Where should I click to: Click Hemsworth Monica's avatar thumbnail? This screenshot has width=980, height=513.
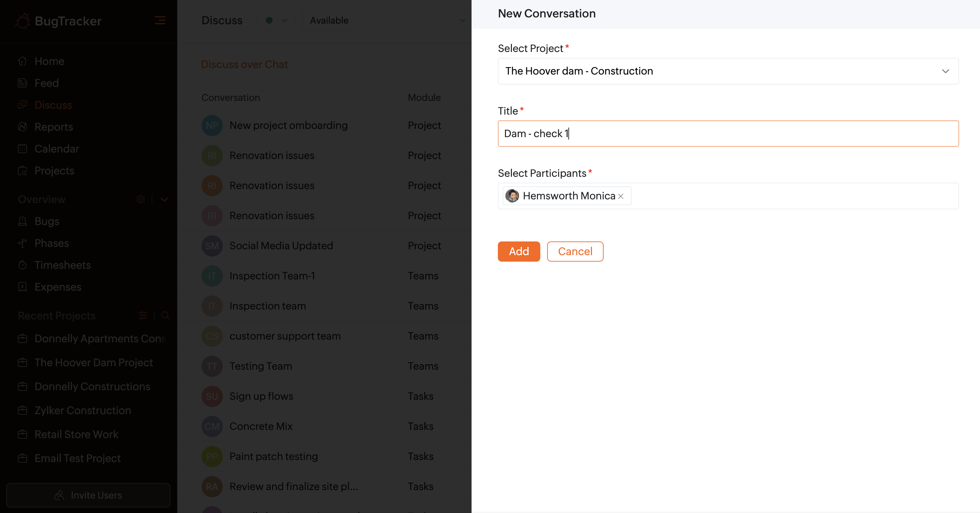point(512,196)
